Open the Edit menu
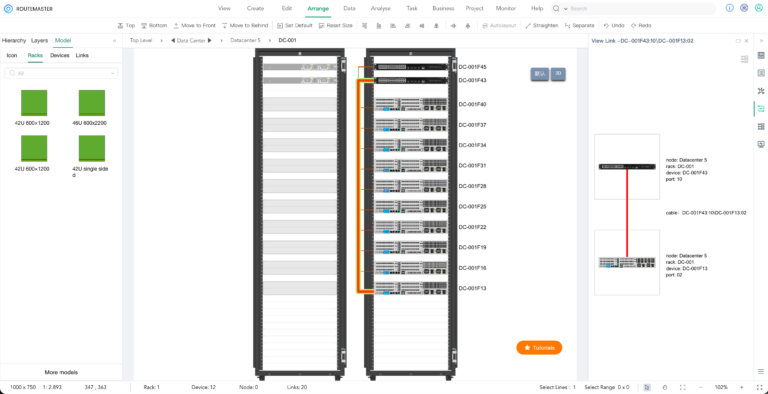The height and width of the screenshot is (394, 768). [287, 8]
